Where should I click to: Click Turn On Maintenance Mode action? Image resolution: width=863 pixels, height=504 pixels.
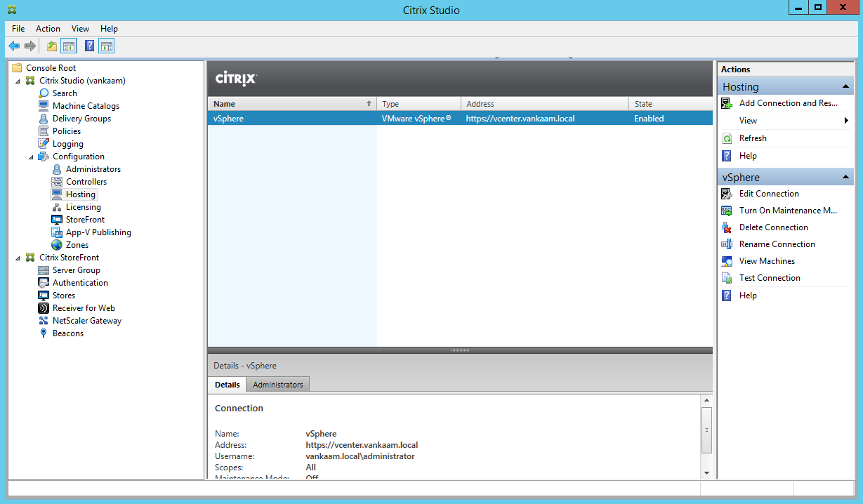(788, 211)
